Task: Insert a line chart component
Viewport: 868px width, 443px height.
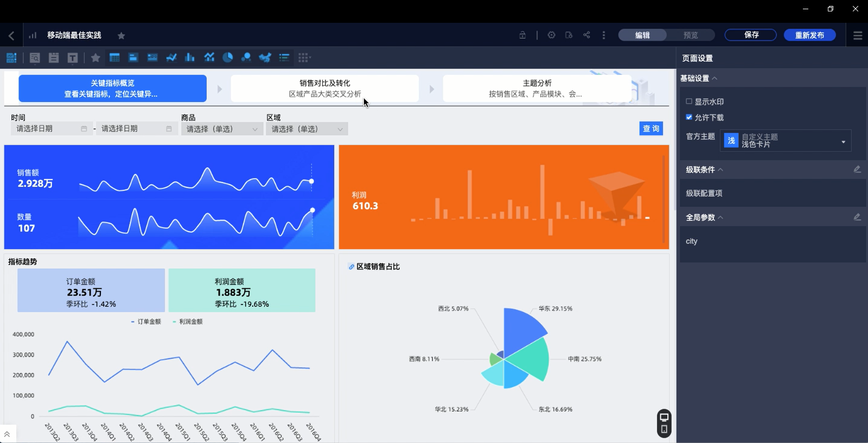Action: 171,58
